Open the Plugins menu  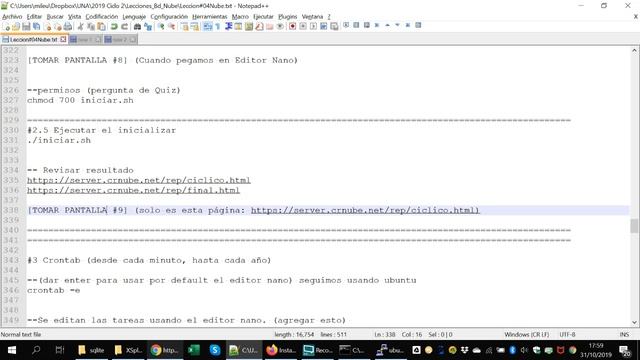point(288,17)
